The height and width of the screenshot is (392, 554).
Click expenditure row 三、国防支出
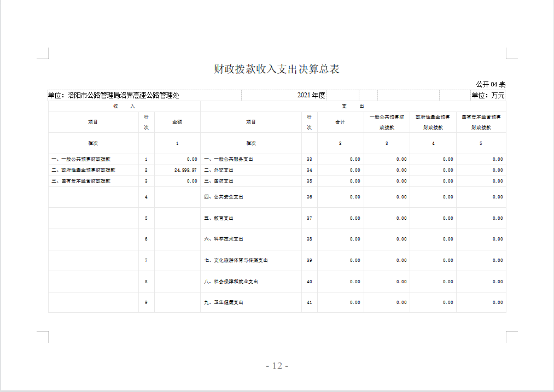click(218, 181)
